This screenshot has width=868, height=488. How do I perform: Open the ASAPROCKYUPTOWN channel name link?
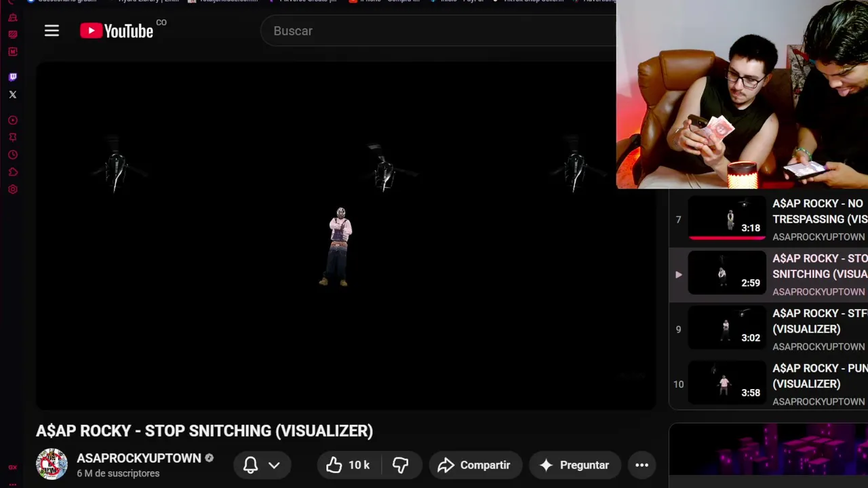click(139, 458)
